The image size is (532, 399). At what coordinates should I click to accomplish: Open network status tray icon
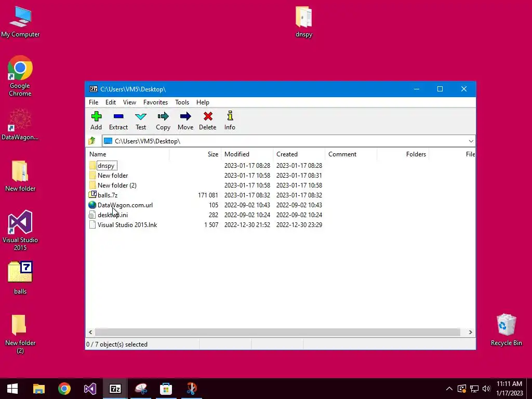pyautogui.click(x=474, y=389)
